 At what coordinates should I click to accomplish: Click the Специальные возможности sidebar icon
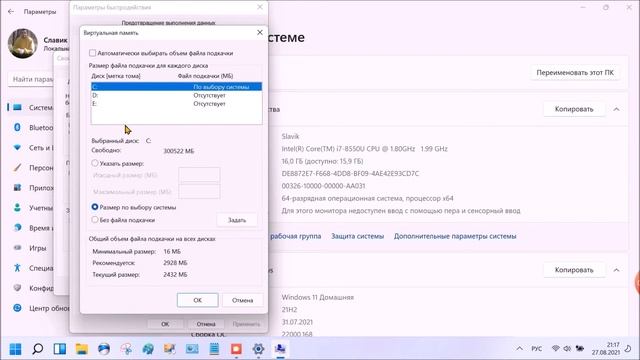[17, 268]
